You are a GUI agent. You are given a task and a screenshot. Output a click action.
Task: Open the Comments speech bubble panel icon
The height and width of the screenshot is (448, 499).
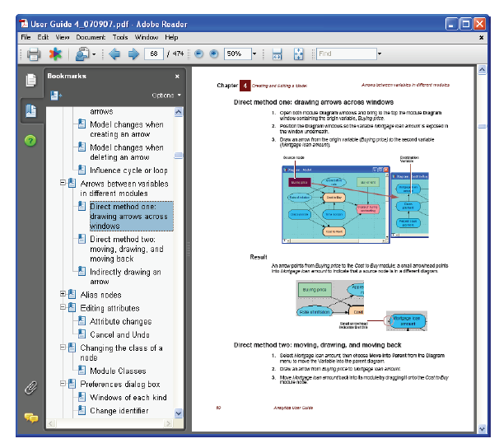click(x=30, y=418)
